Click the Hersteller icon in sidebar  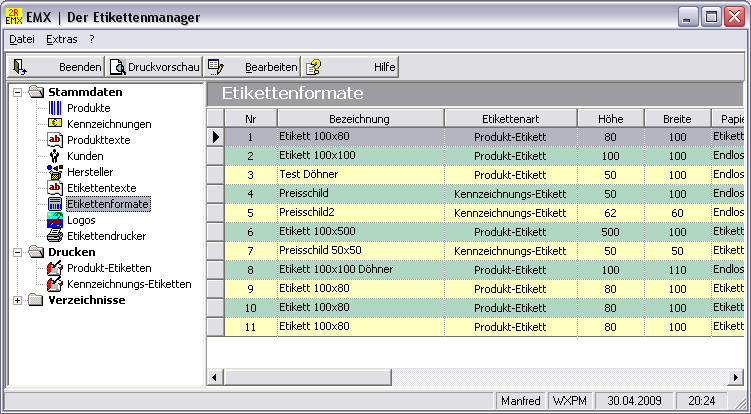click(55, 172)
